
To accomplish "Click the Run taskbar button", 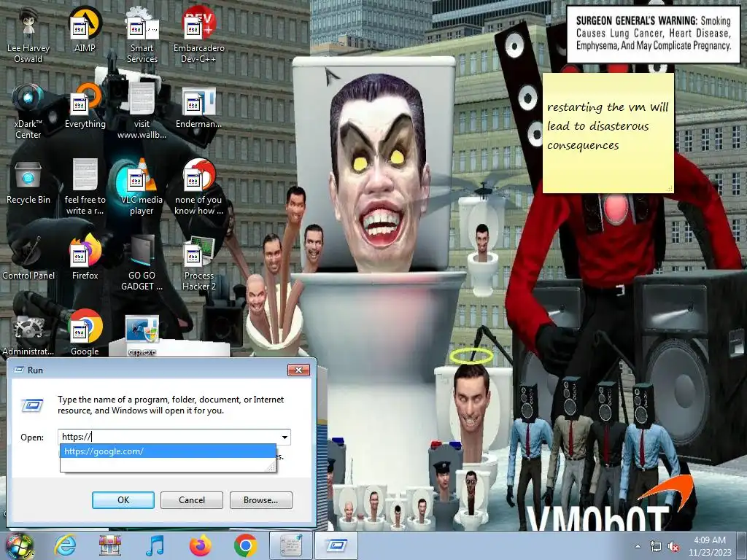I will (x=336, y=545).
